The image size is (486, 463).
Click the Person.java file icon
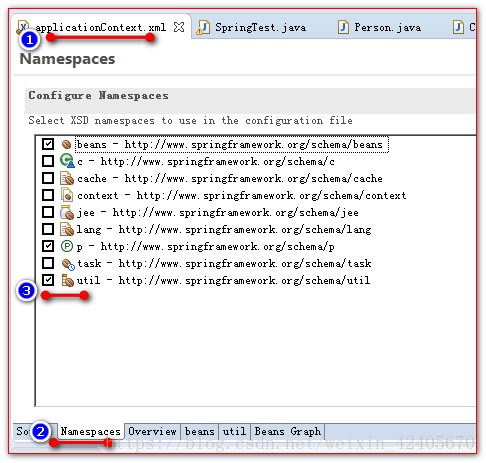(343, 27)
